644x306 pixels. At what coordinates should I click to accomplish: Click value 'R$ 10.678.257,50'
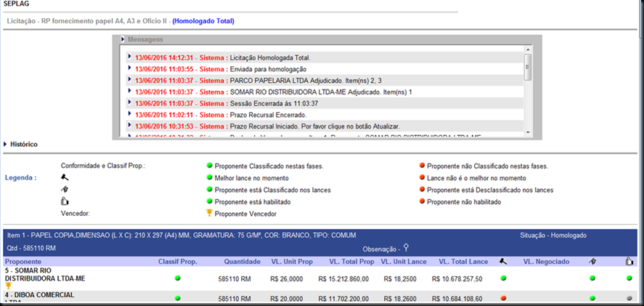457,279
